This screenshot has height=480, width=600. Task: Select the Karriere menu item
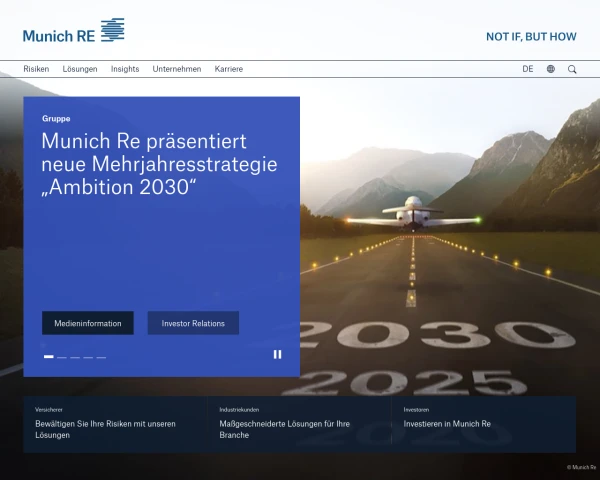(x=229, y=69)
